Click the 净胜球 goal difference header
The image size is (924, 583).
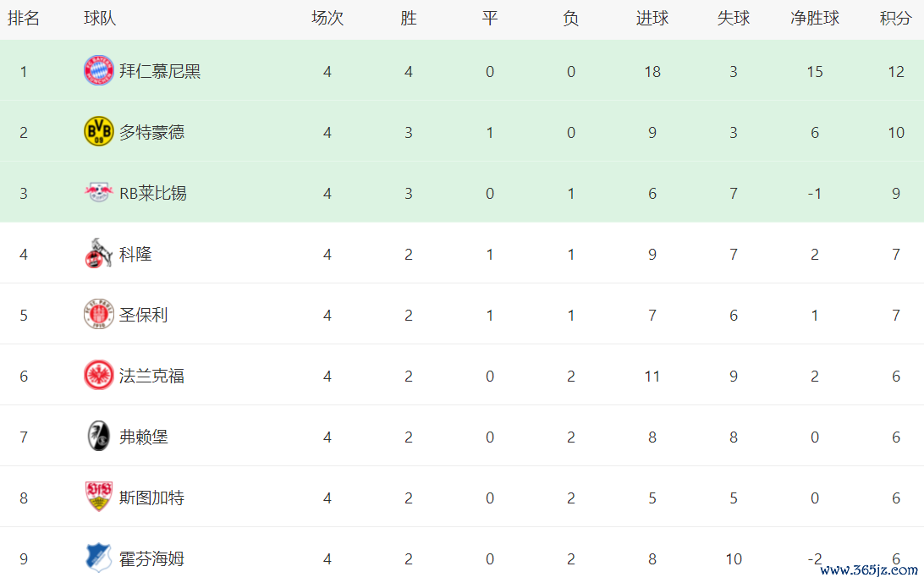click(814, 19)
